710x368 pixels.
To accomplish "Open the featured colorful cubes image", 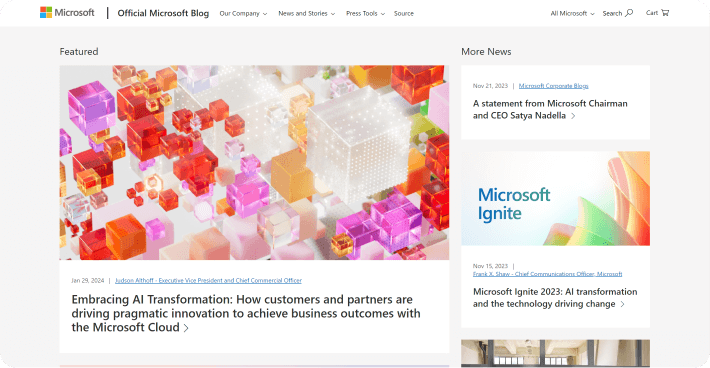I will (254, 162).
